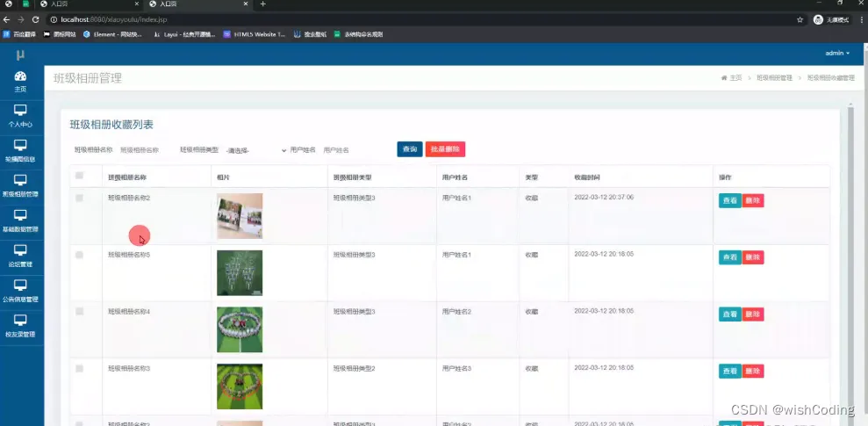This screenshot has width=868, height=426.
Task: Open the admin user dropdown menu
Action: [x=837, y=54]
